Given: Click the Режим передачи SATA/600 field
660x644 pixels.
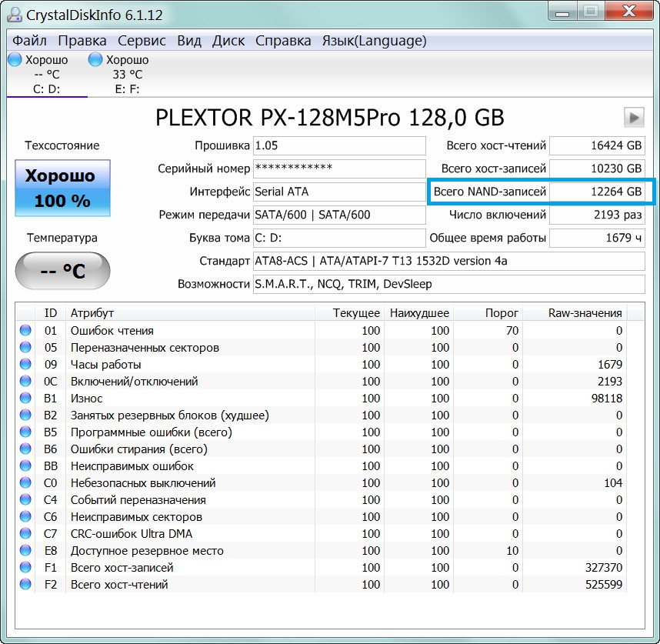Looking at the screenshot, I should [339, 215].
